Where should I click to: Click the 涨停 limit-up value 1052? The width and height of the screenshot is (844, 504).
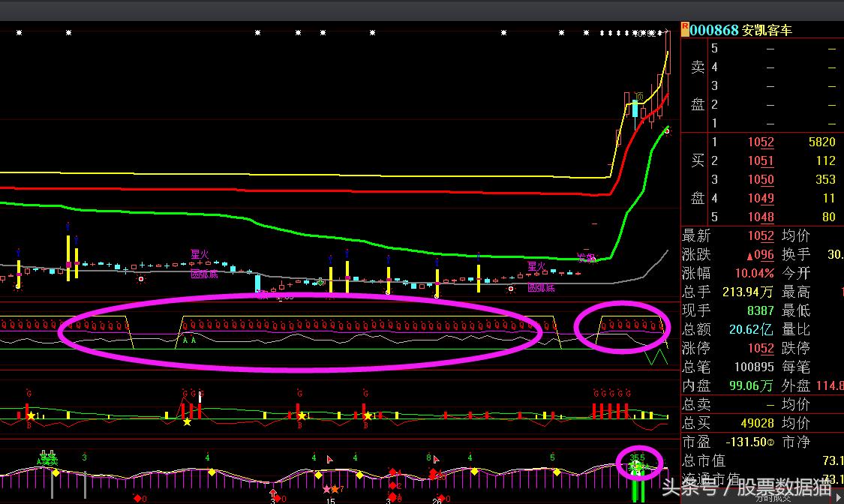(761, 348)
